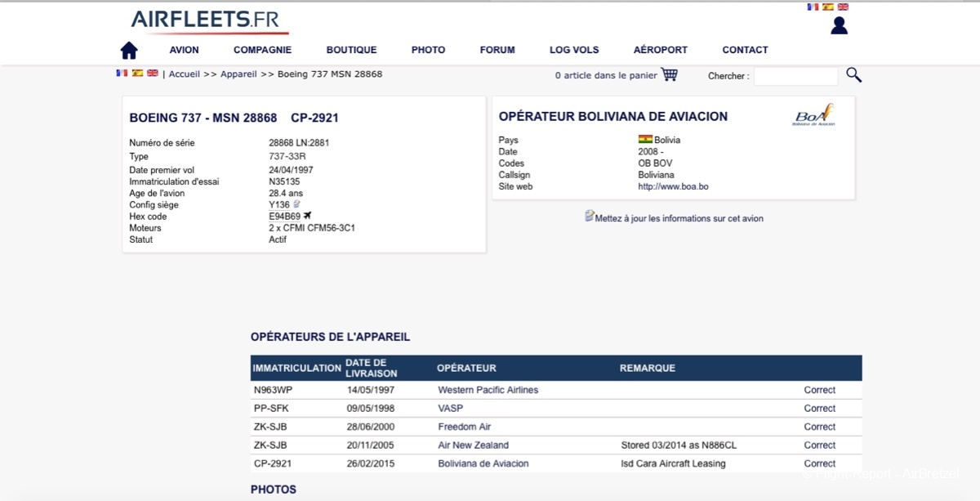
Task: Select the Spanish flag in breadcrumb bar
Action: point(137,74)
